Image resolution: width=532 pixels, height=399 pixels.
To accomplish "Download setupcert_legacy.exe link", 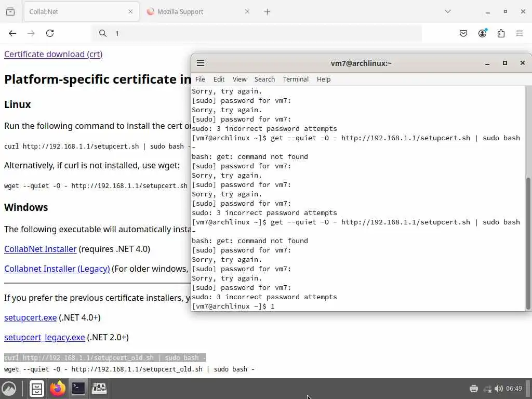I will [x=45, y=337].
